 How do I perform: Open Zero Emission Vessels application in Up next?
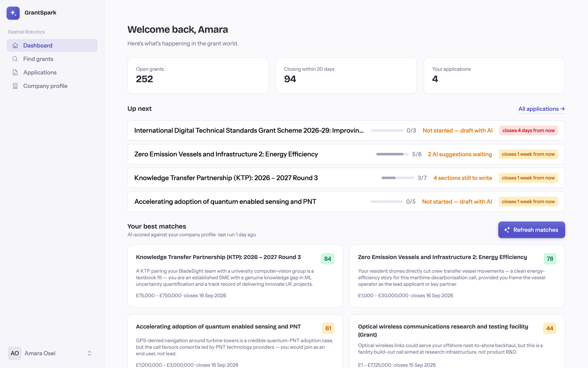(x=346, y=154)
